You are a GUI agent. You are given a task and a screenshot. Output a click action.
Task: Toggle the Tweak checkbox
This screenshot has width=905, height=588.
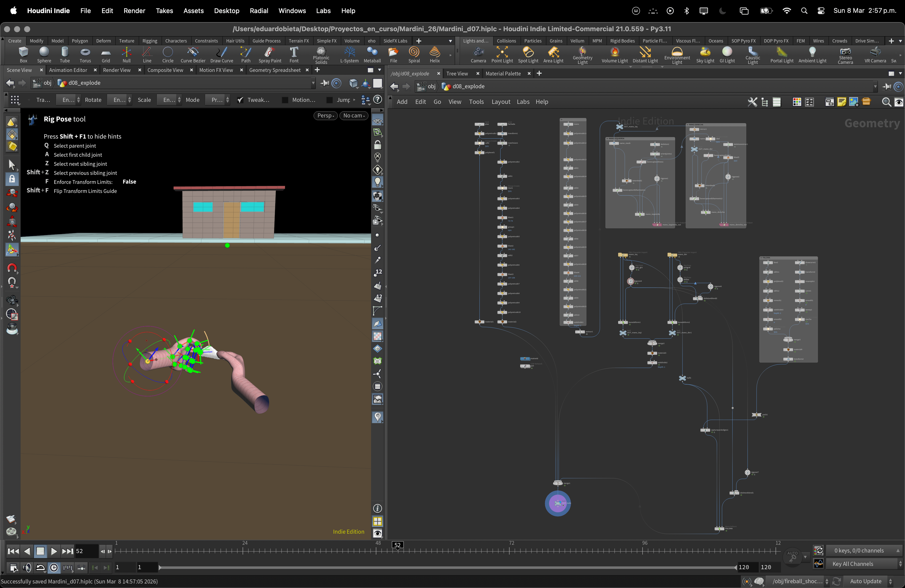240,100
